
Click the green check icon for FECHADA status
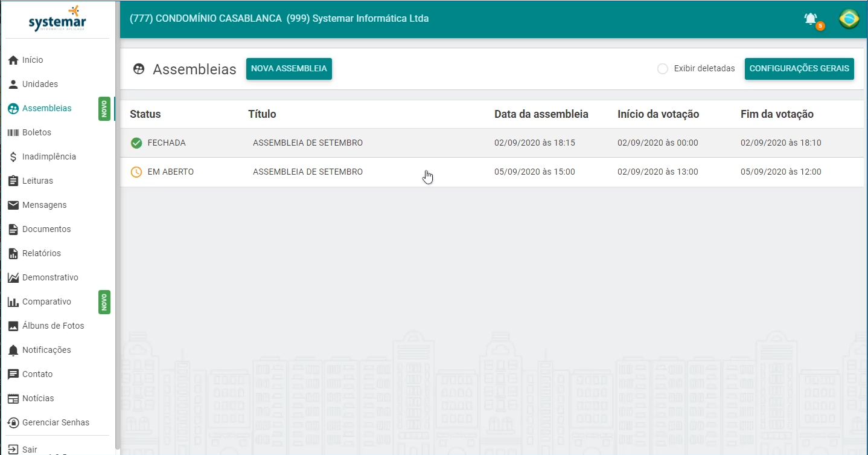(136, 143)
